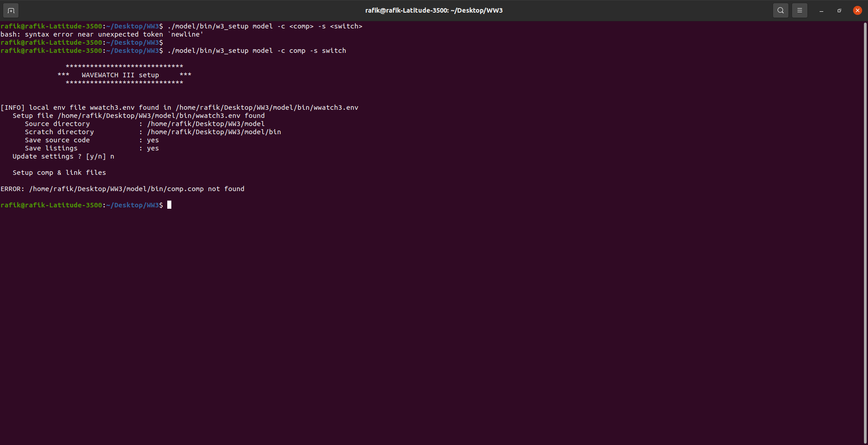This screenshot has width=868, height=445.
Task: Click the minimize window icon
Action: (821, 10)
